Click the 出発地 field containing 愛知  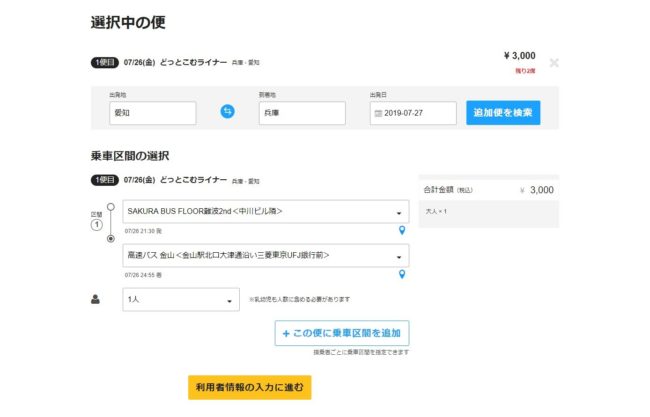tap(152, 113)
